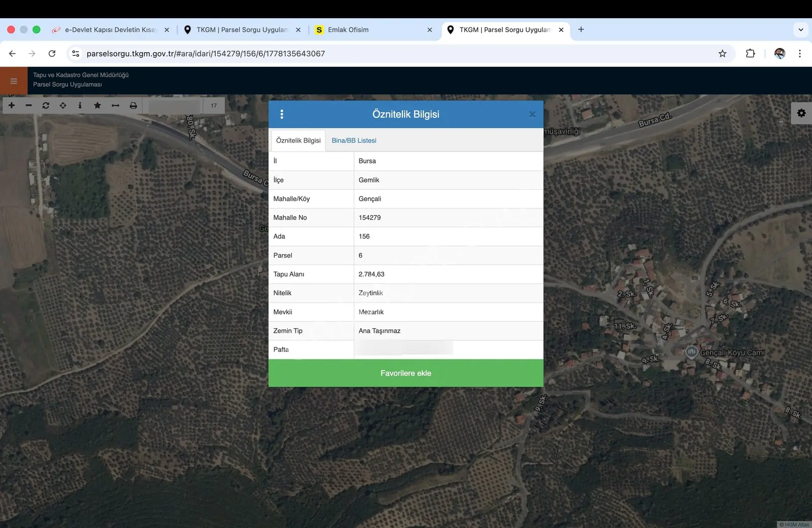Click the address bar URL

pyautogui.click(x=206, y=53)
